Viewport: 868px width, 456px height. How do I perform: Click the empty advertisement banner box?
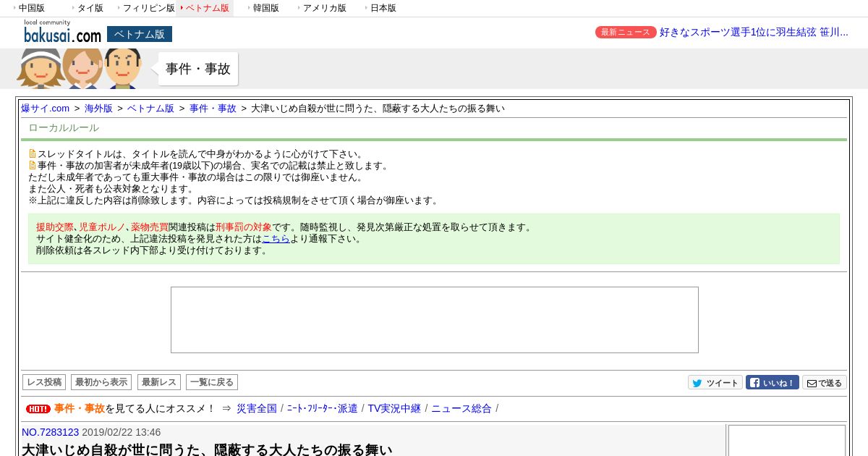tap(435, 320)
